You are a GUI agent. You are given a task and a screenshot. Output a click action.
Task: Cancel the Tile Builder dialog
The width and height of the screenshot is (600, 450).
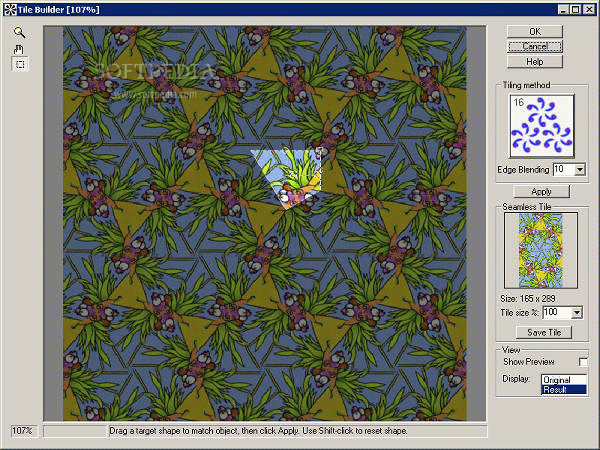tap(535, 46)
